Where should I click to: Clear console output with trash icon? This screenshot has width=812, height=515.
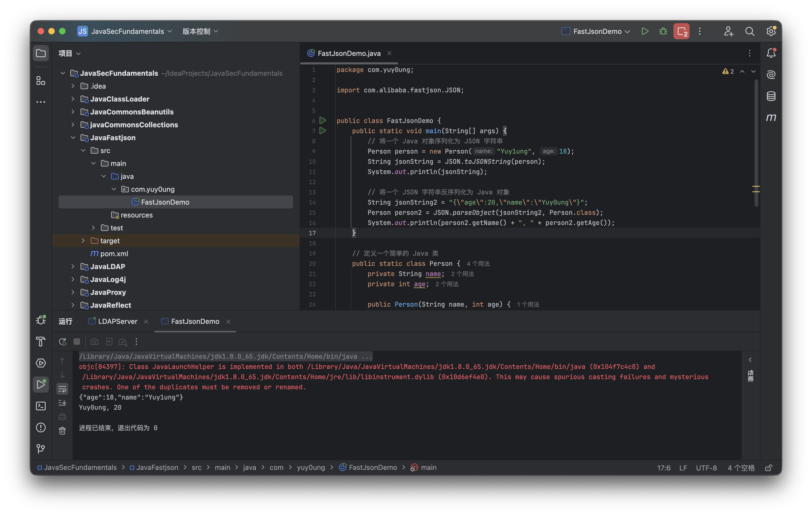[62, 431]
